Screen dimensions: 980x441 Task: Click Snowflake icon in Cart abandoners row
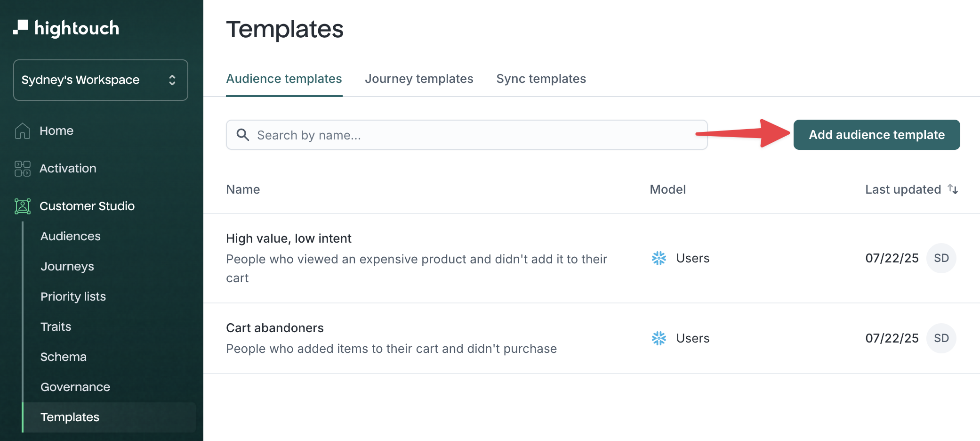pyautogui.click(x=659, y=338)
